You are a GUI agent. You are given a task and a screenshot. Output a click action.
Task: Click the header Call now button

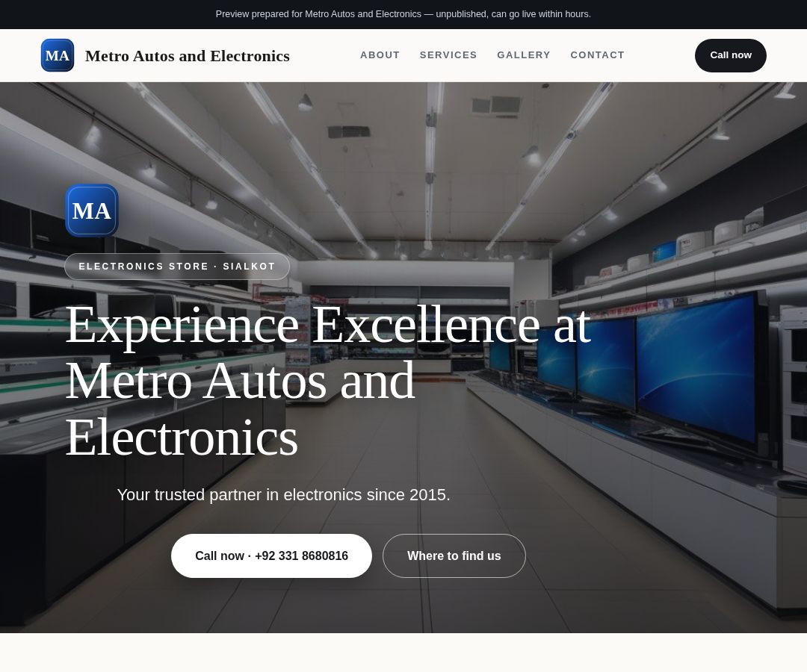pyautogui.click(x=730, y=55)
